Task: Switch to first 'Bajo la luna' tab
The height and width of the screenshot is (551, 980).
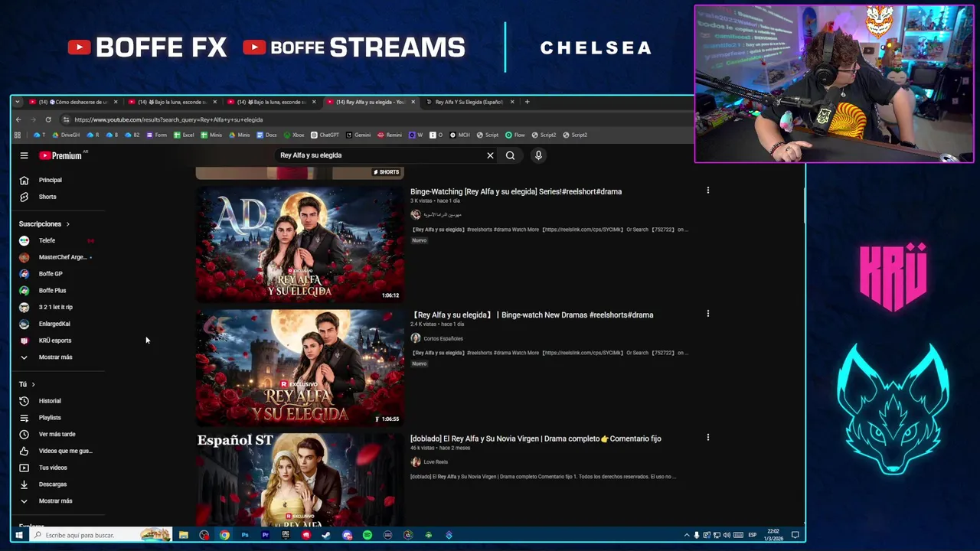Action: pos(171,102)
